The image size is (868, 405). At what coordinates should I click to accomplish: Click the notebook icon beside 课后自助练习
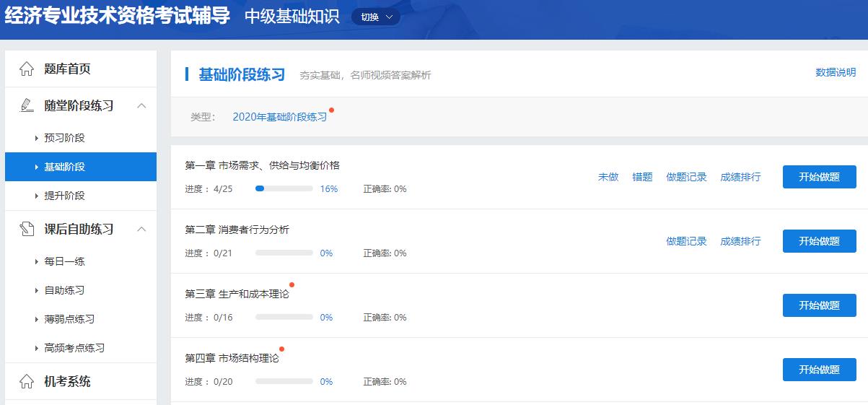click(x=27, y=229)
